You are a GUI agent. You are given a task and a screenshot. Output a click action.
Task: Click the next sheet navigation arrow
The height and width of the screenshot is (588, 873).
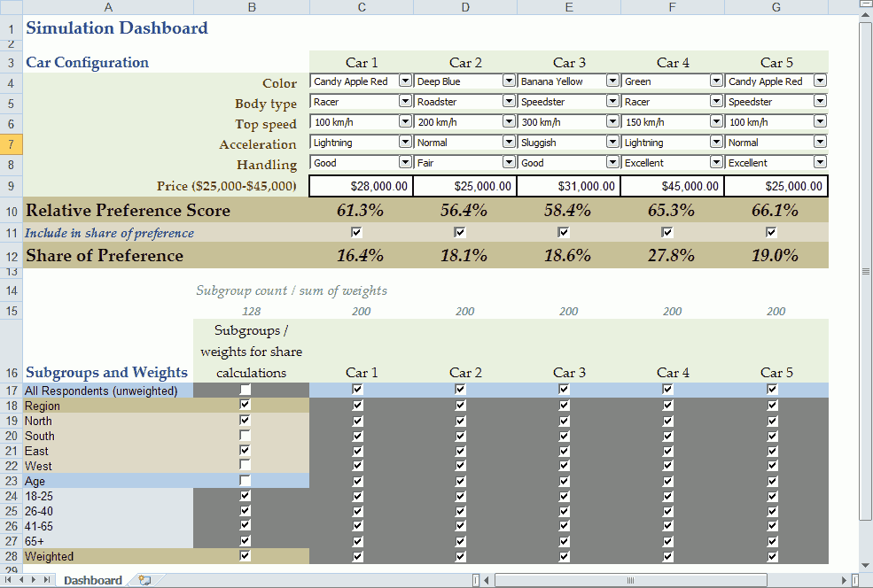pos(34,580)
